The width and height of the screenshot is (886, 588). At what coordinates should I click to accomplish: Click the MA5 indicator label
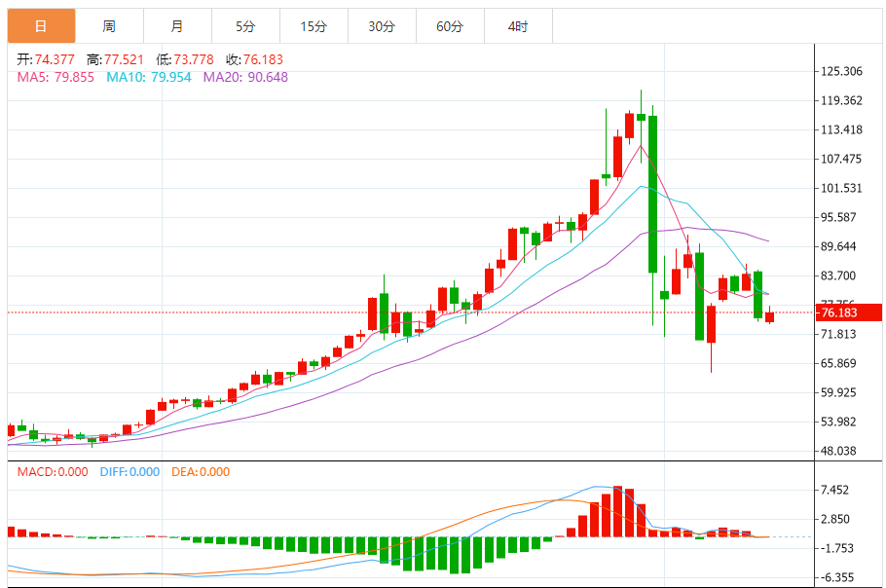point(55,77)
